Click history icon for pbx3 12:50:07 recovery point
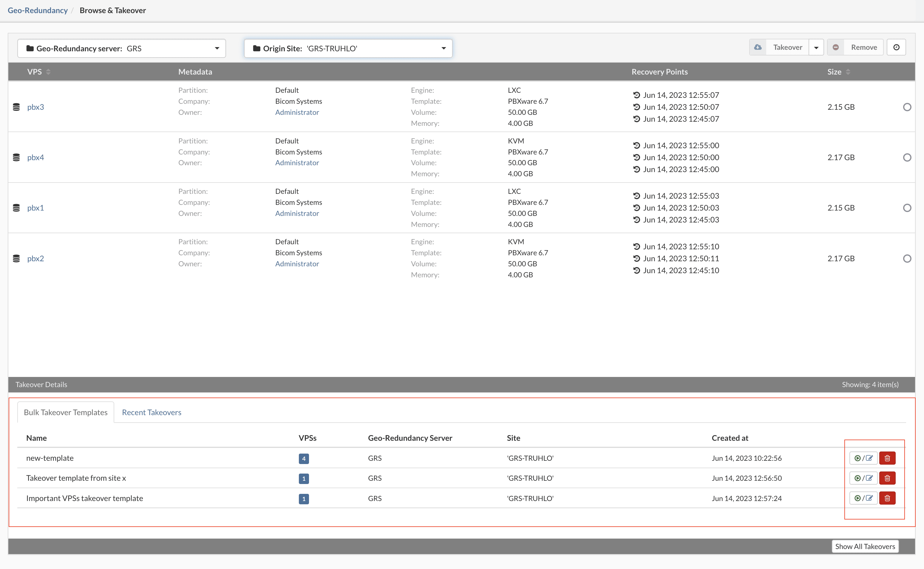 636,107
